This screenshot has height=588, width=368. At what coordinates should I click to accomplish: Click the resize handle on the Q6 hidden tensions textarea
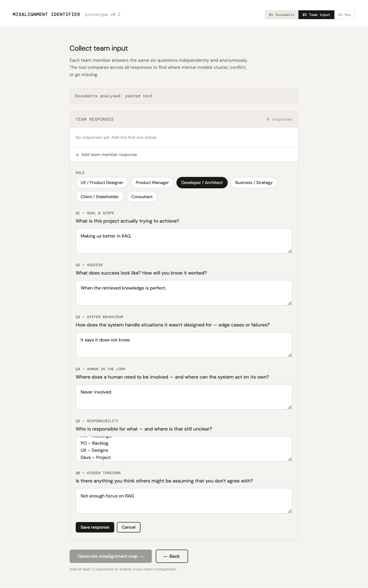pyautogui.click(x=289, y=511)
